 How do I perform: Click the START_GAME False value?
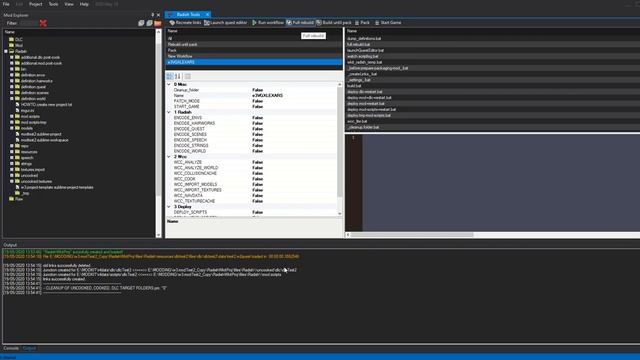[258, 107]
